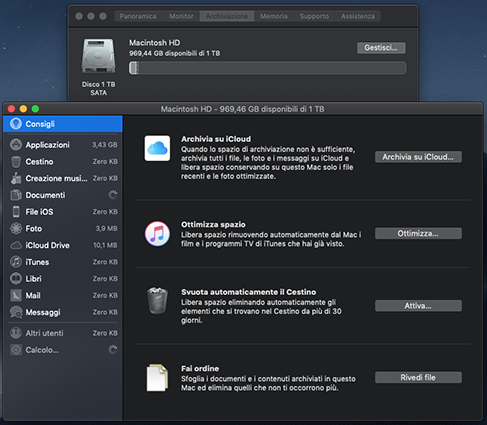Click the iCloud icon beside Archivia su iCloud
Image resolution: width=487 pixels, height=425 pixels.
point(157,148)
